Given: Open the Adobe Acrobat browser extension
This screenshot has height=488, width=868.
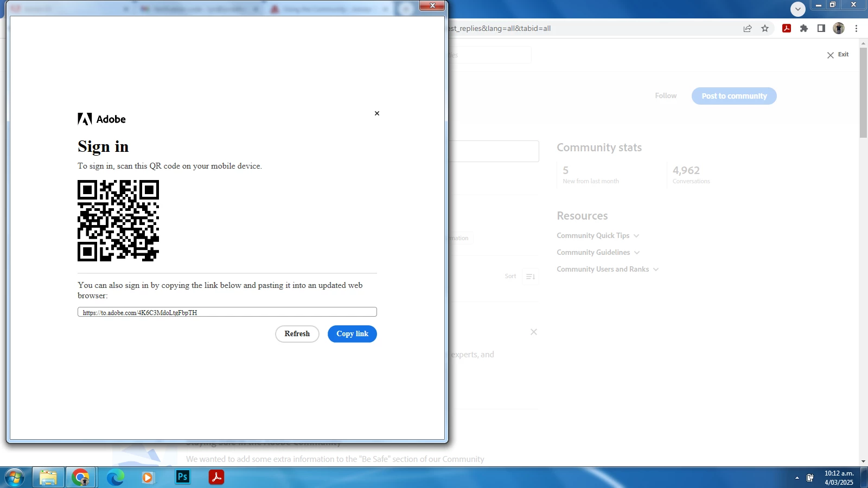Looking at the screenshot, I should click(787, 28).
